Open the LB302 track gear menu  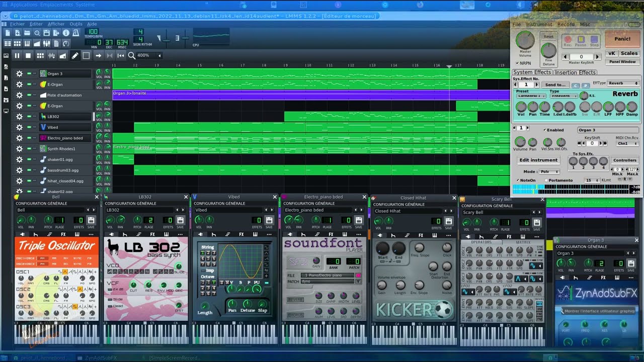pyautogui.click(x=19, y=117)
